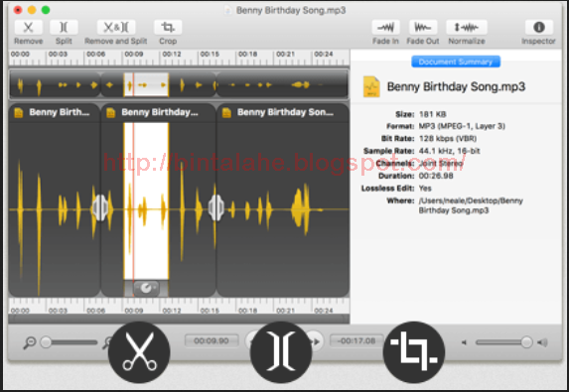The image size is (569, 392).
Task: Select the Split tool in toolbar
Action: (64, 28)
